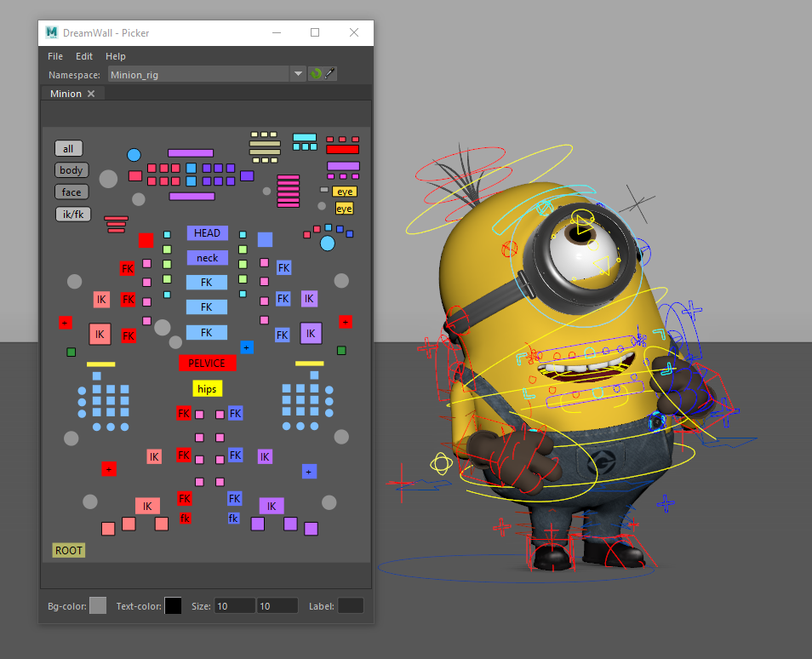Click the yellow bar above the left finger grid
The width and height of the screenshot is (812, 659).
101,364
